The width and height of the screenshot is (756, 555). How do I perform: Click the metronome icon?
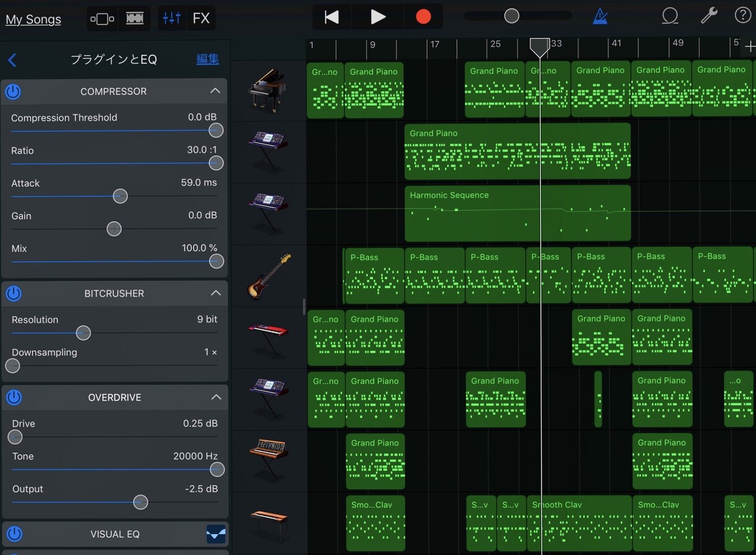point(600,17)
